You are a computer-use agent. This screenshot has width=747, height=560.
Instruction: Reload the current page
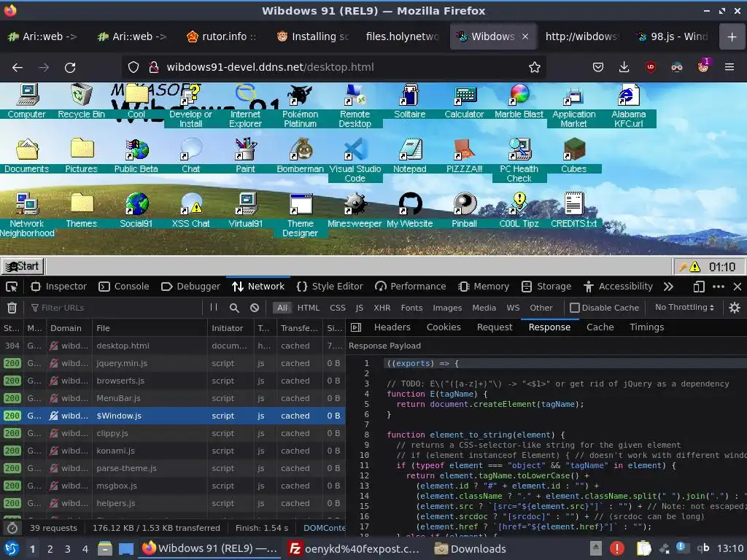pyautogui.click(x=70, y=68)
